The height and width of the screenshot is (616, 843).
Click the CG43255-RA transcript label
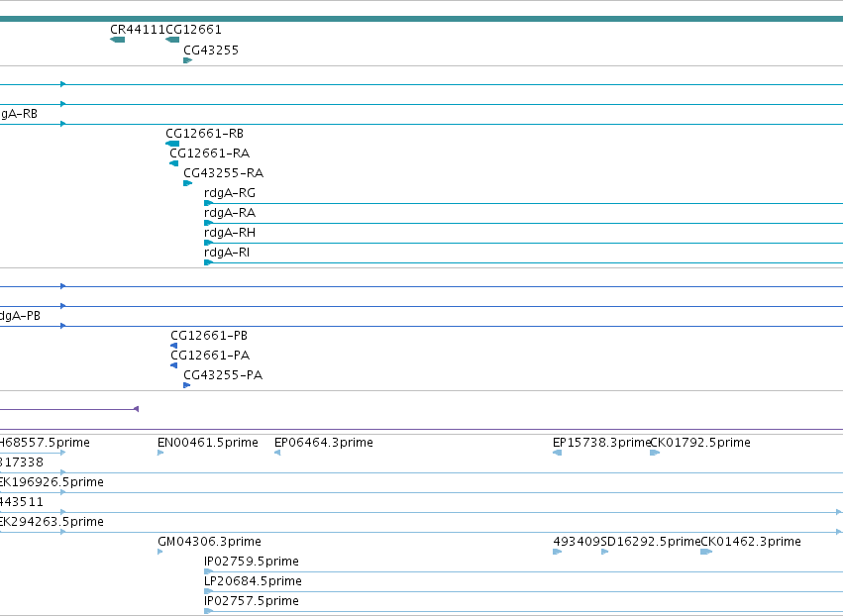point(223,173)
